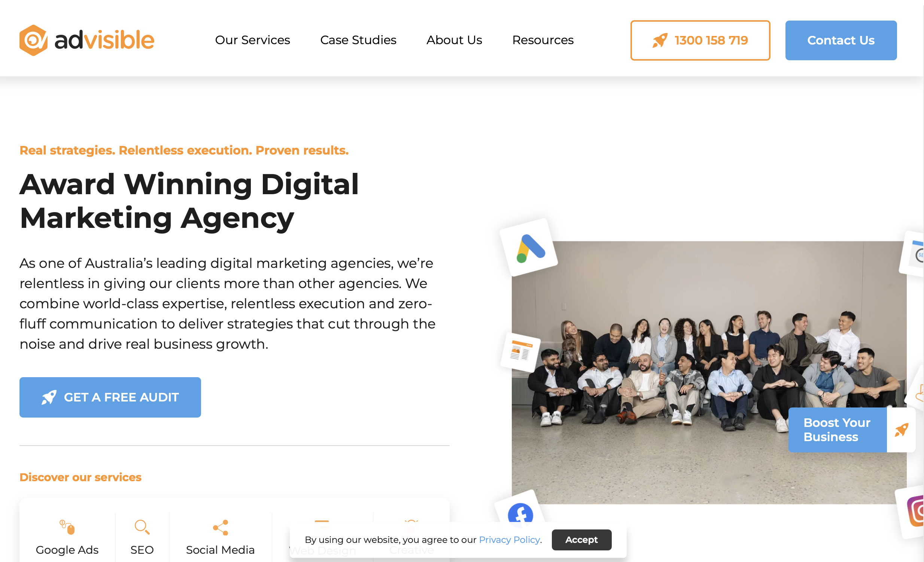Click the Advisible hexagon logo icon
924x562 pixels.
(x=33, y=40)
